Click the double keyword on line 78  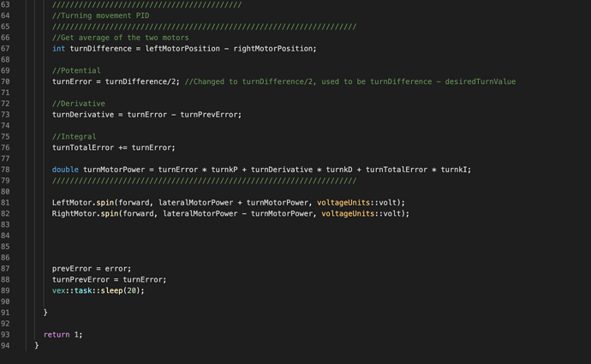pos(65,170)
